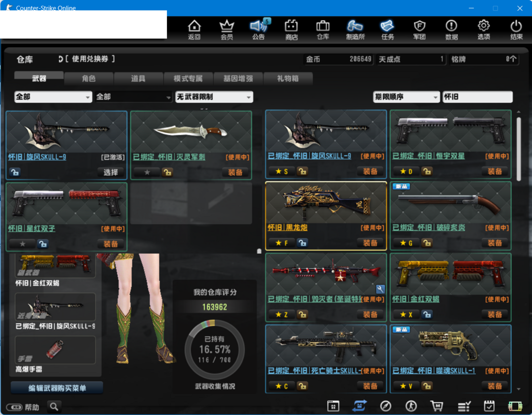Open the 数据 stats icon
This screenshot has width=532, height=415.
[x=451, y=30]
